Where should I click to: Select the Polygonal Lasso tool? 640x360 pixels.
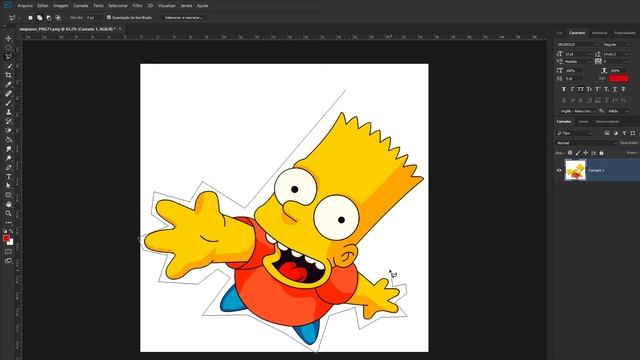tap(8, 57)
